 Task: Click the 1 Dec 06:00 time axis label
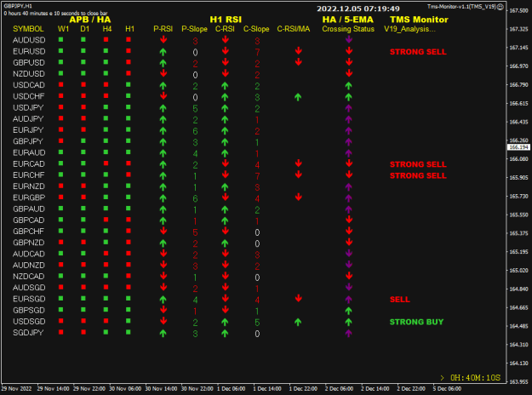pyautogui.click(x=231, y=389)
